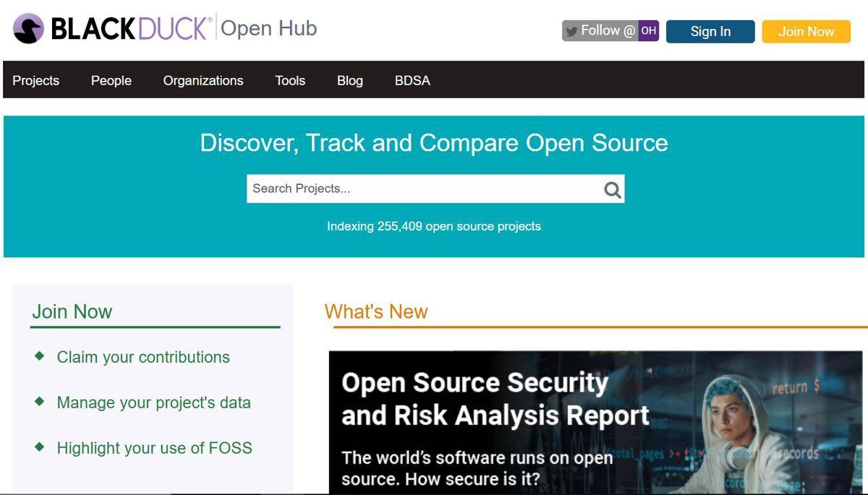Open the Projects menu
The height and width of the screenshot is (495, 868).
click(x=36, y=81)
